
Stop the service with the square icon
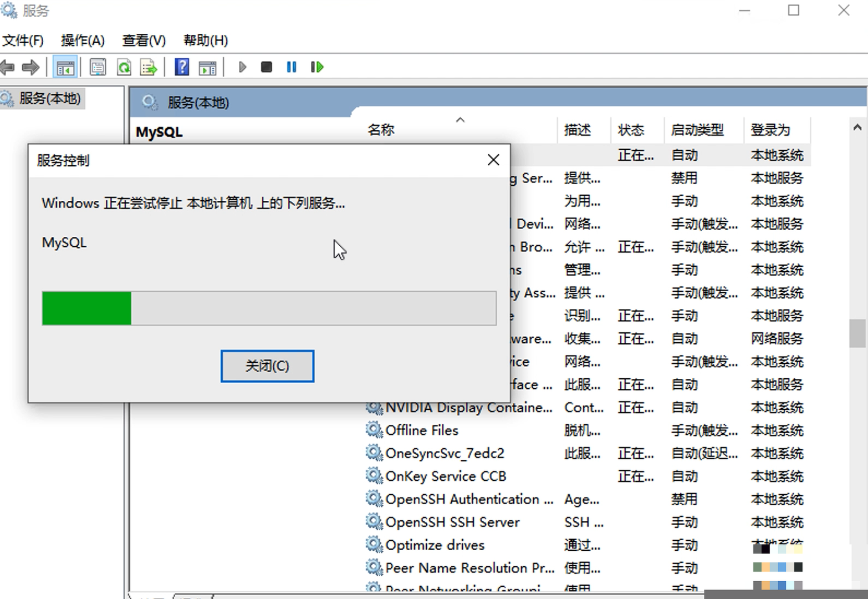[267, 67]
